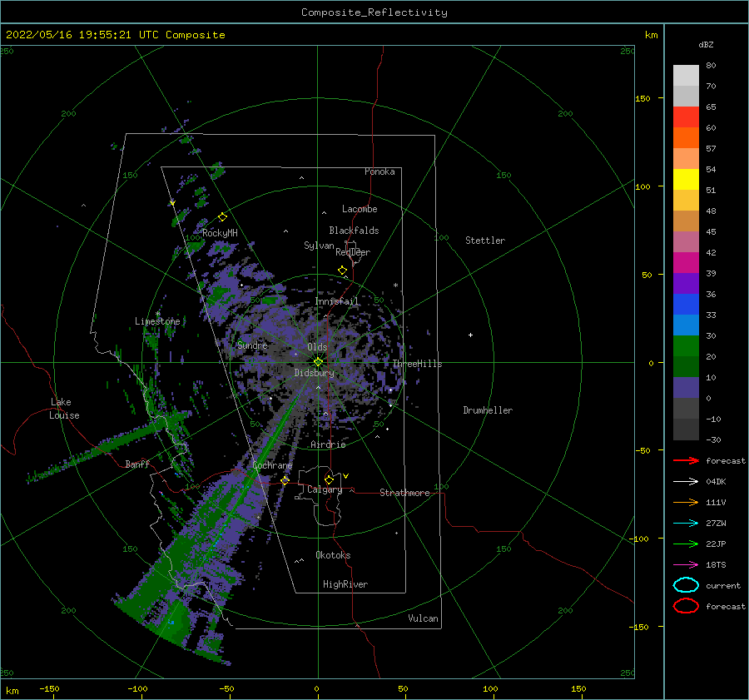The width and height of the screenshot is (749, 700).
Task: Click the red forecast arrow legend icon
Action: [x=686, y=460]
